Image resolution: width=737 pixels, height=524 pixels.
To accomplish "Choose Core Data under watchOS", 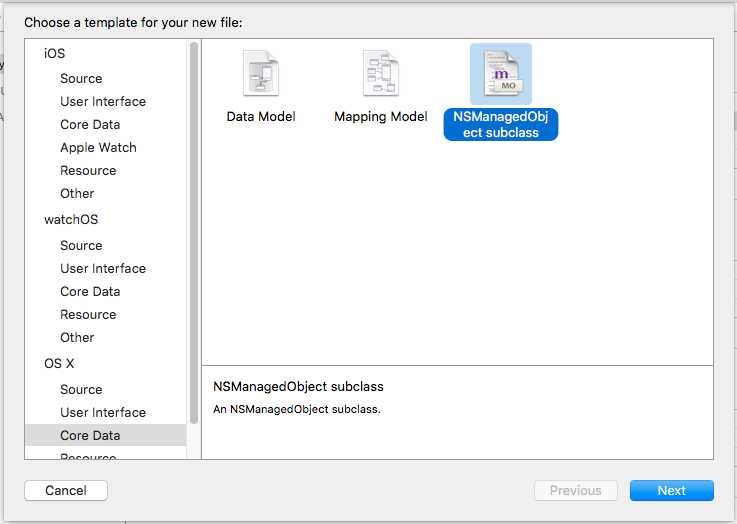I will pos(90,291).
